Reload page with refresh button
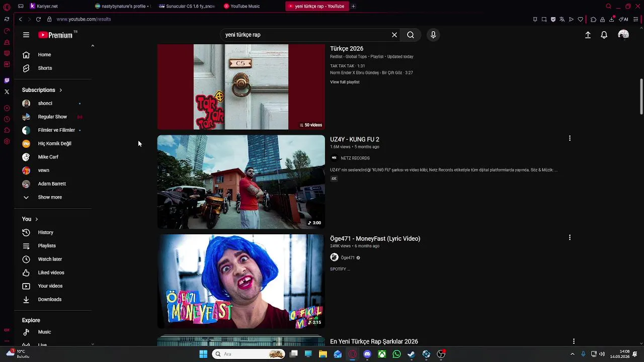The height and width of the screenshot is (362, 644). 38,19
